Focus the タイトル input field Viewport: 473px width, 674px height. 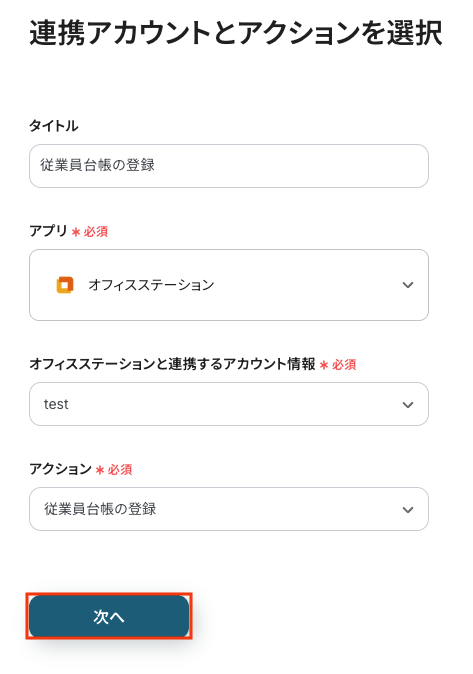[229, 166]
